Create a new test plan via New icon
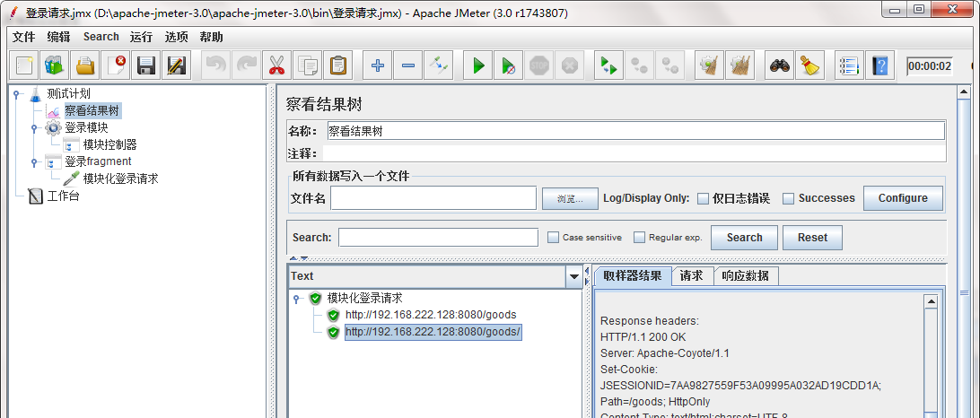The height and width of the screenshot is (418, 980). 24,65
